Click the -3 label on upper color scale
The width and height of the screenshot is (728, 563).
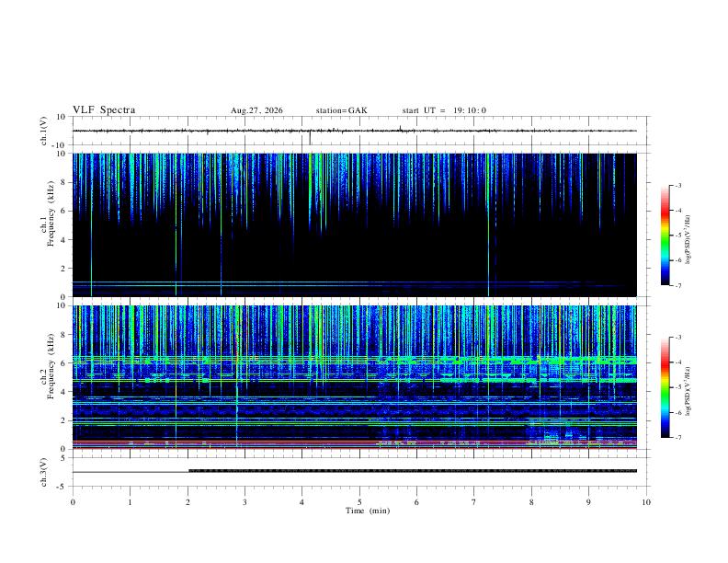click(677, 185)
